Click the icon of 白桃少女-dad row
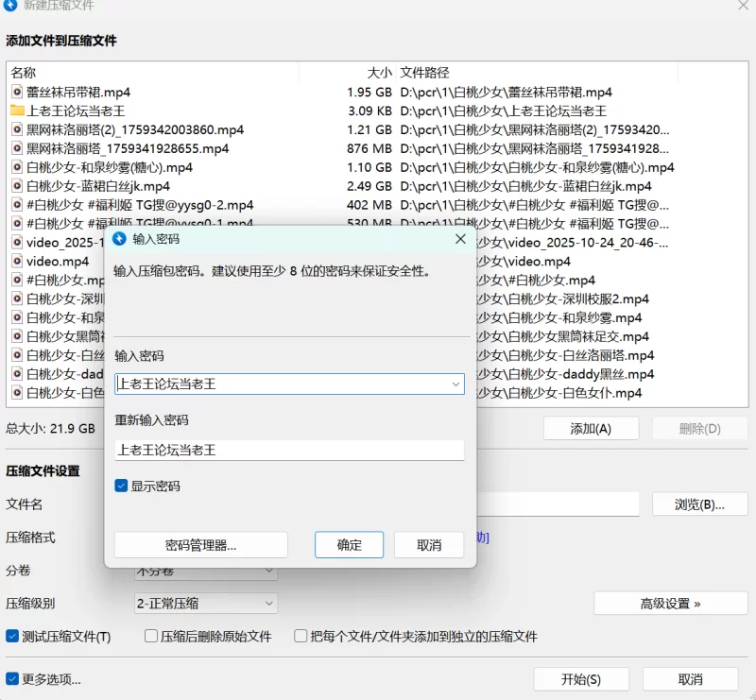 17,374
